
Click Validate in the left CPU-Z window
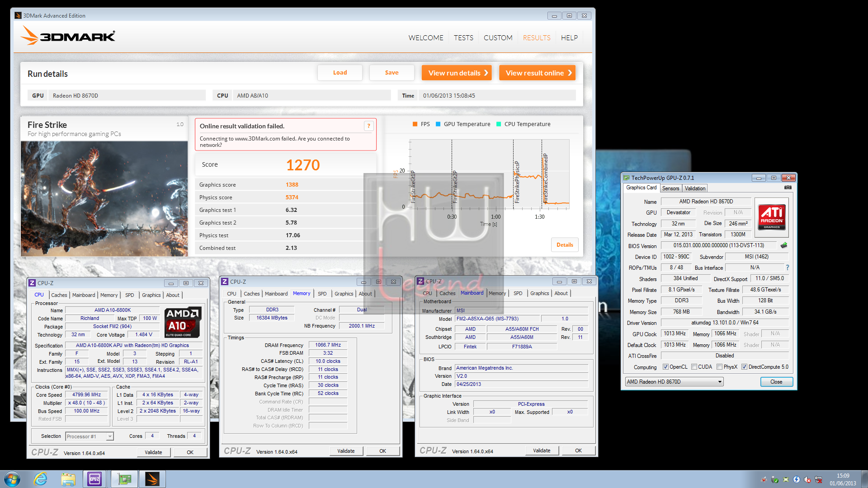pos(153,452)
